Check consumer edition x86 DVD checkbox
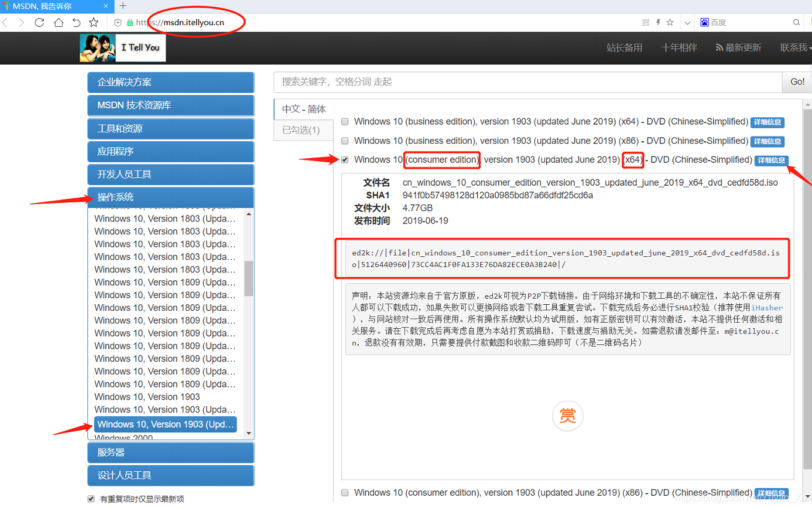 click(345, 493)
